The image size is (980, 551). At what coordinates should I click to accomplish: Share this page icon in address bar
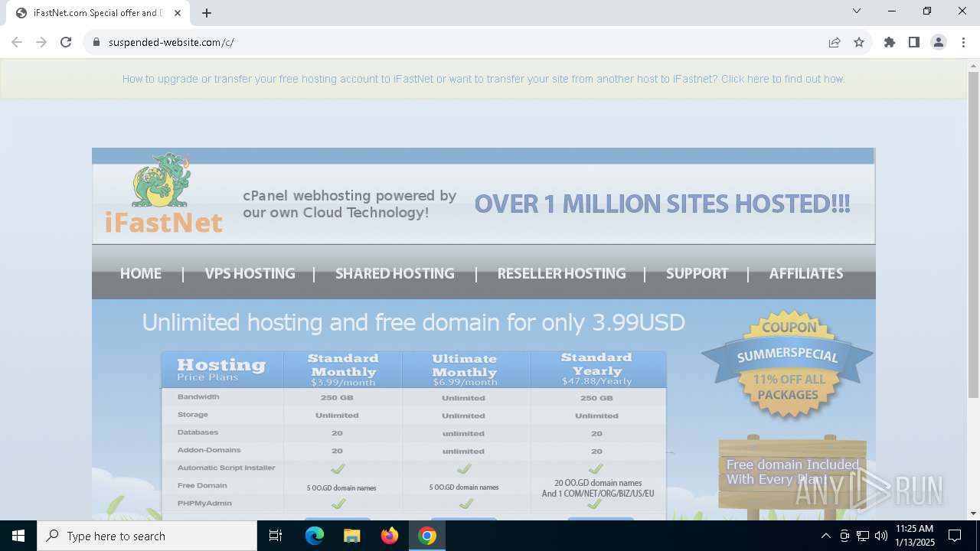pos(835,42)
